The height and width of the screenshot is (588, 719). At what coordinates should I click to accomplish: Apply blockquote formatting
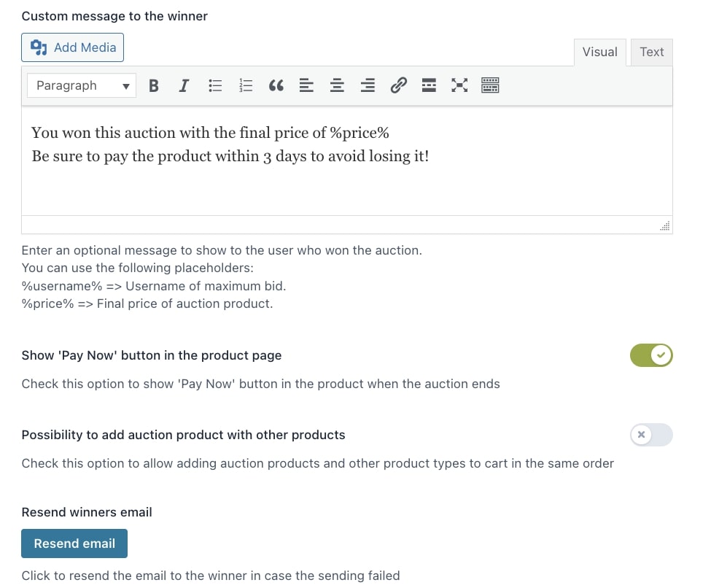[x=276, y=85]
